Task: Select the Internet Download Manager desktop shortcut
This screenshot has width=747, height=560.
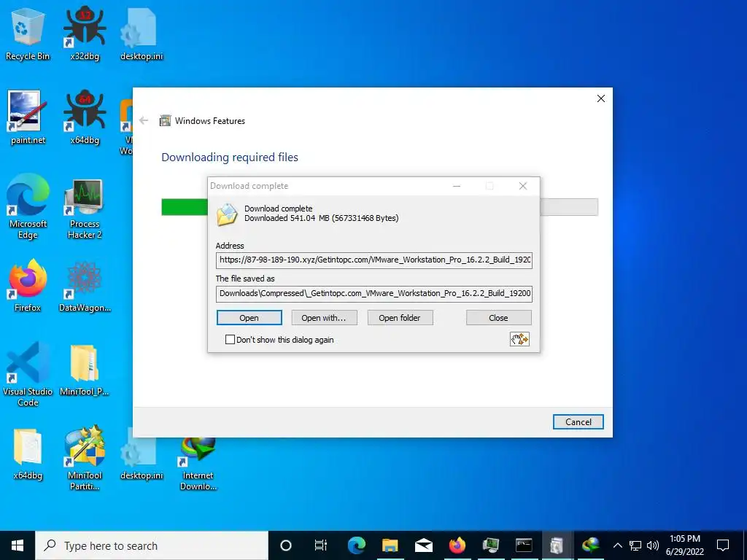Action: pos(198,463)
